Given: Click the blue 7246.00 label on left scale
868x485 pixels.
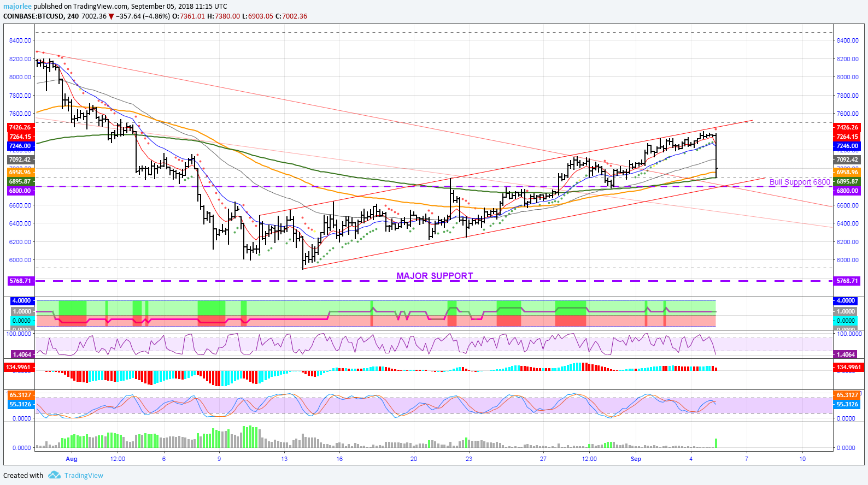Looking at the screenshot, I should (20, 146).
